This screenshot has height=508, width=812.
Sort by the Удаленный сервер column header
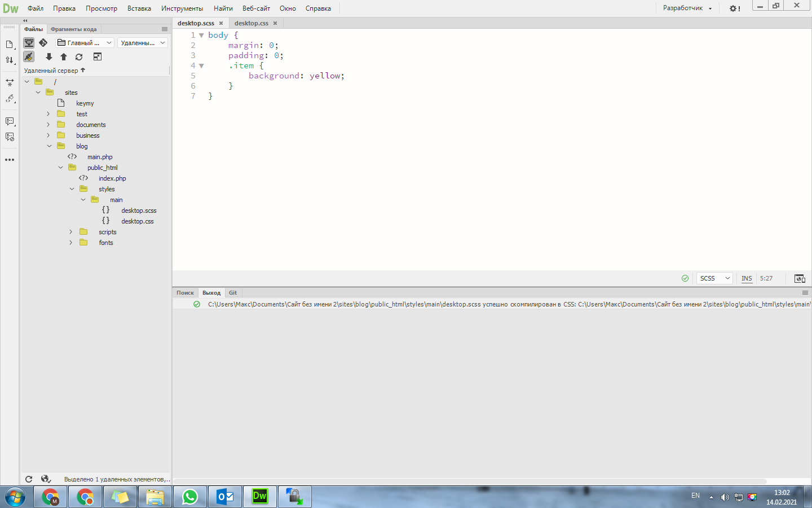tap(55, 71)
